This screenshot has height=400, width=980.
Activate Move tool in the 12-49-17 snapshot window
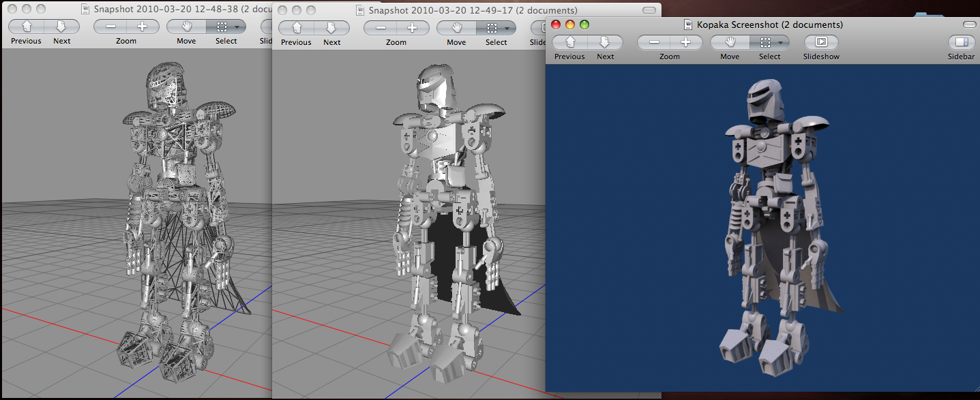(x=456, y=28)
